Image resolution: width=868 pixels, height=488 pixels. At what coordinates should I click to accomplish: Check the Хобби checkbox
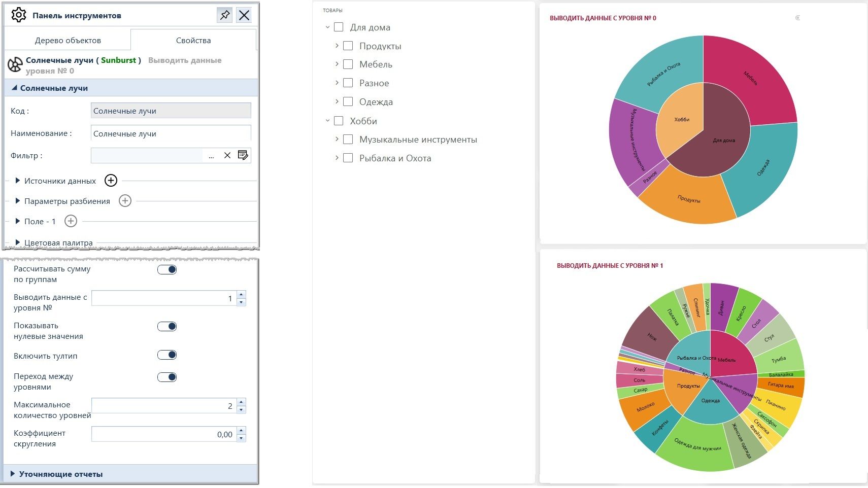339,121
